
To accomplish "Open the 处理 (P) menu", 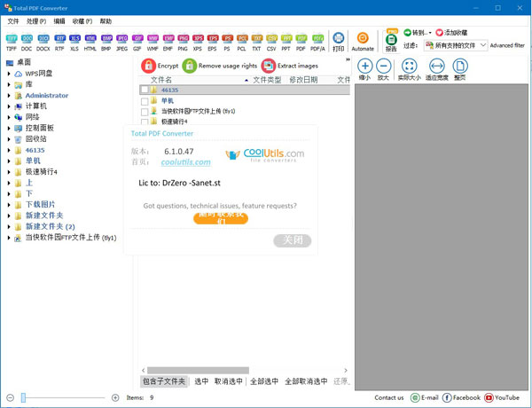I will point(36,21).
